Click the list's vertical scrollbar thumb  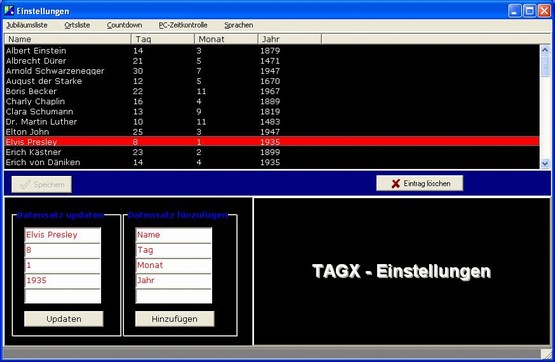[x=545, y=65]
